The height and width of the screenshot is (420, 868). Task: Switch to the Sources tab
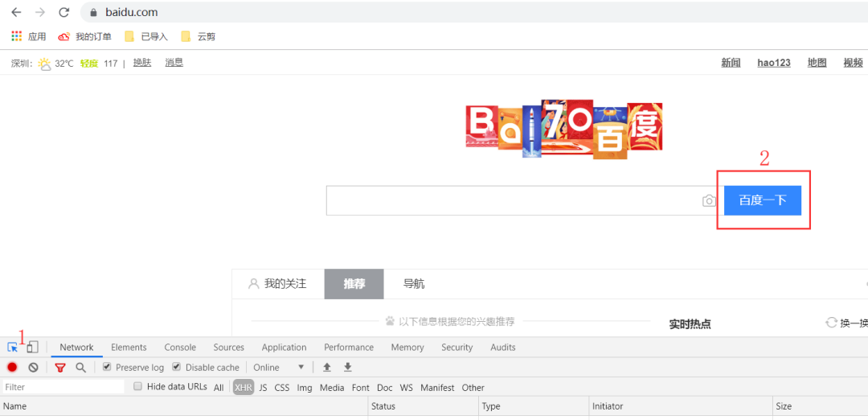[x=228, y=348]
